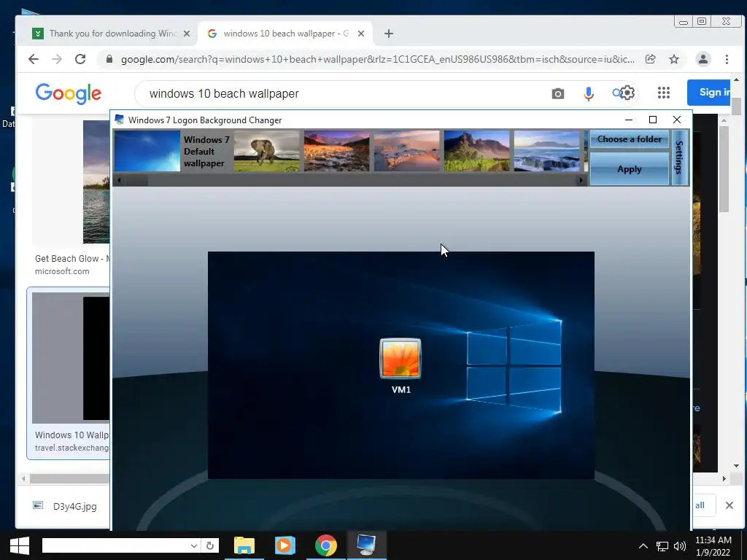Open the Chrome three-dot menu
This screenshot has height=560, width=747.
click(x=727, y=59)
